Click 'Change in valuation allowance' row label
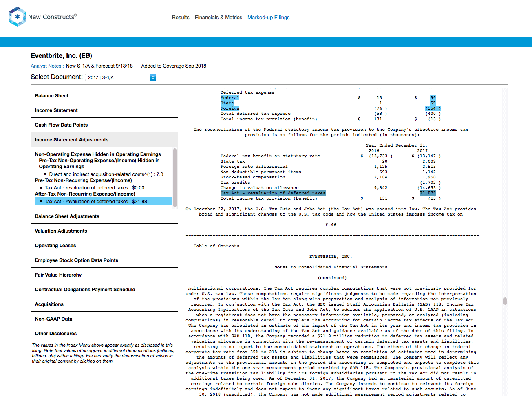Screen dimensions: 532x396 point(260,188)
